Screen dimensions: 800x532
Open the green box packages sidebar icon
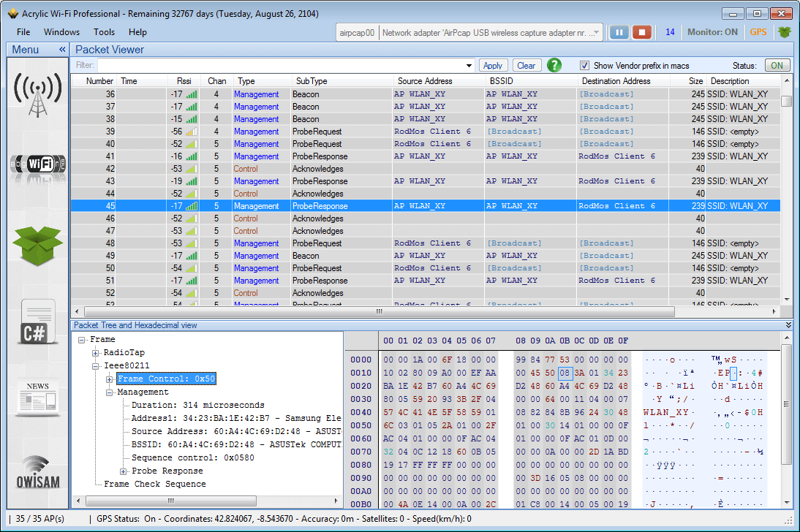click(x=38, y=246)
